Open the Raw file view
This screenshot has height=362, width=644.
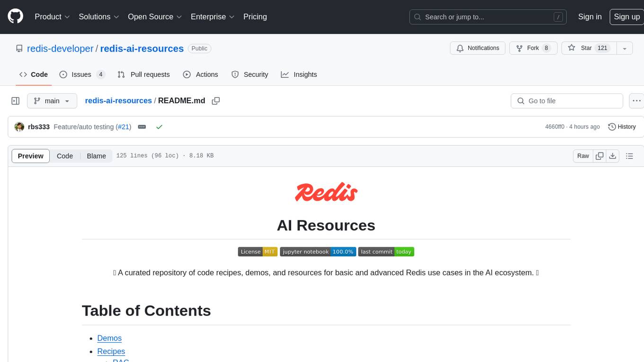583,156
